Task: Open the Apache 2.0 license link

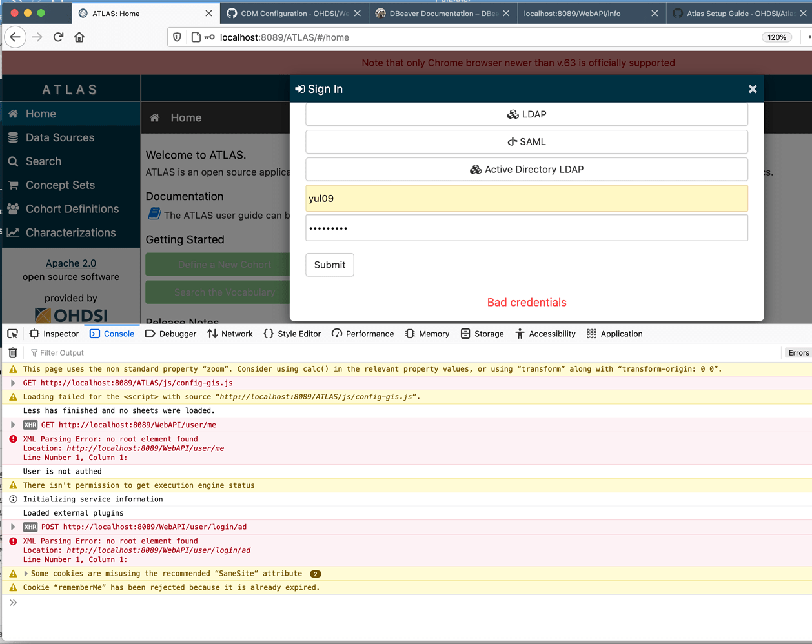Action: [x=71, y=263]
